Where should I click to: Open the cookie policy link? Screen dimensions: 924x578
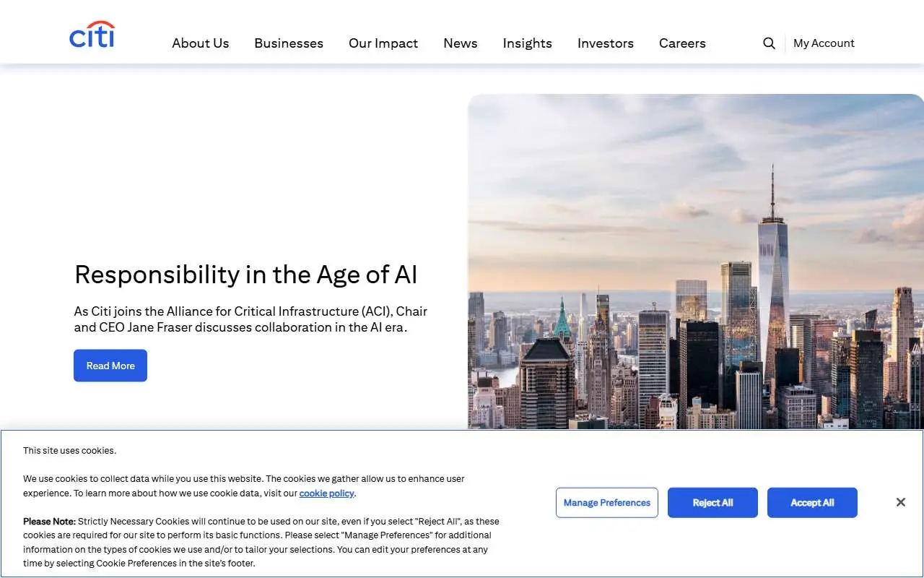coord(327,493)
